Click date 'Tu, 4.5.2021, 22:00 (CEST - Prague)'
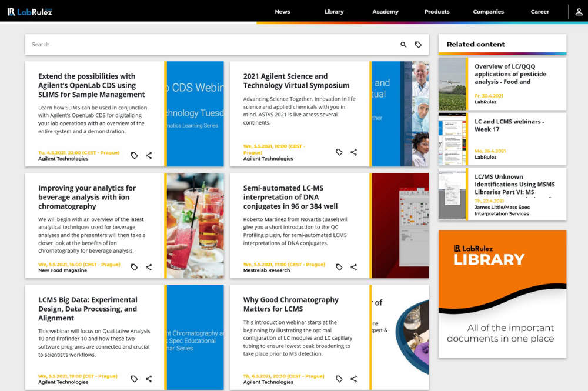 pos(79,152)
